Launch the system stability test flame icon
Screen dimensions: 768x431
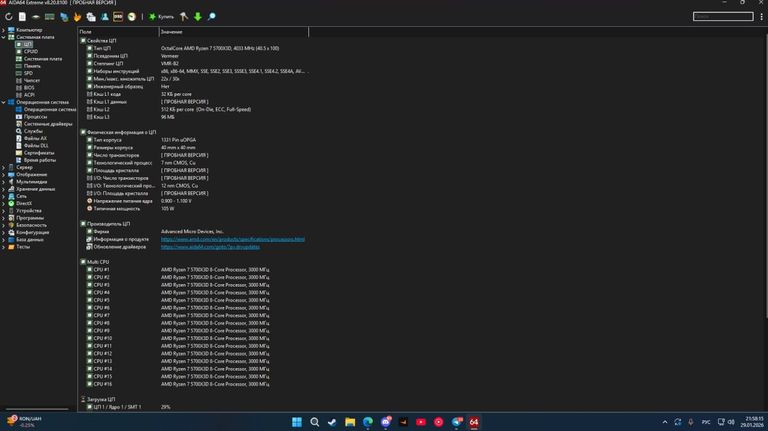point(77,17)
